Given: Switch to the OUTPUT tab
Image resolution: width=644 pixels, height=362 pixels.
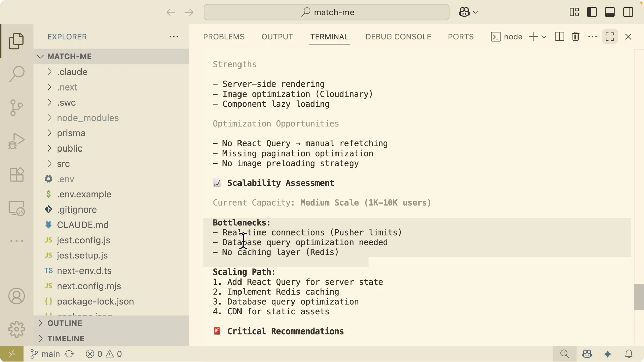Looking at the screenshot, I should pos(277,37).
